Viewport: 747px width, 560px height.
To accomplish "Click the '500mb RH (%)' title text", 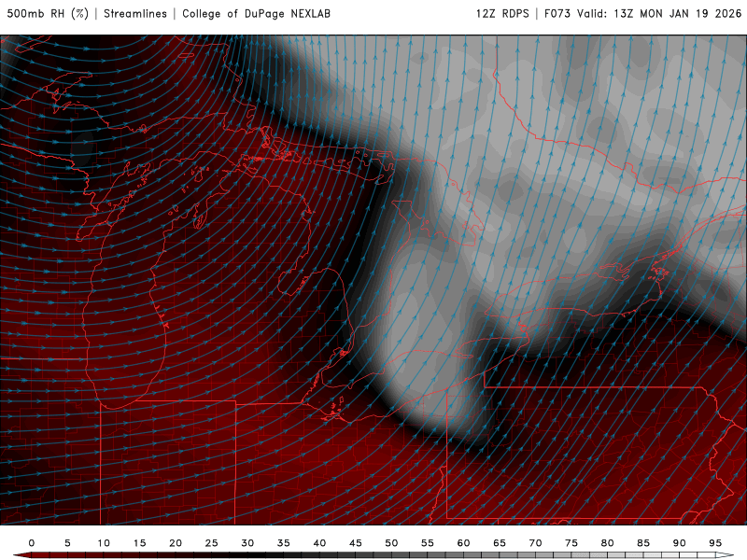I will click(48, 14).
